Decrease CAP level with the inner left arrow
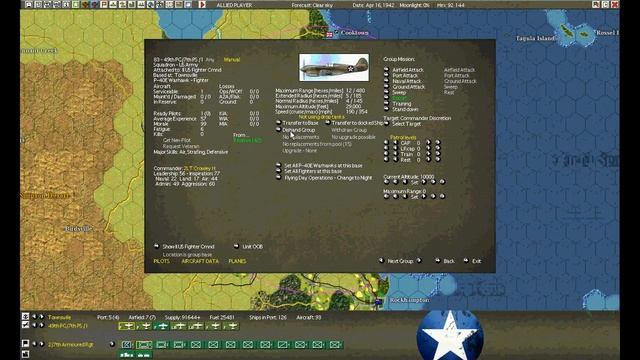 pyautogui.click(x=395, y=143)
